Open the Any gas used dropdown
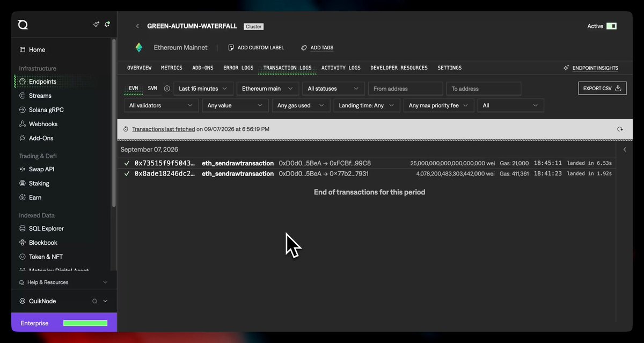Image resolution: width=644 pixels, height=343 pixels. [x=301, y=106]
